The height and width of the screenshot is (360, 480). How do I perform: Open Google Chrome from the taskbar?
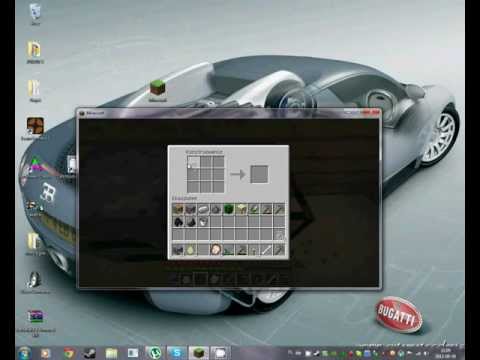point(69,353)
